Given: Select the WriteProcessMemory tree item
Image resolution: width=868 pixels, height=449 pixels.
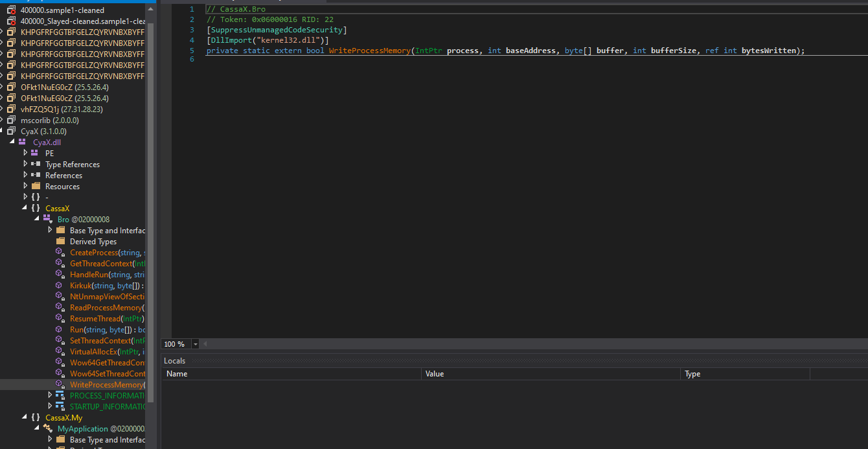Looking at the screenshot, I should point(108,385).
